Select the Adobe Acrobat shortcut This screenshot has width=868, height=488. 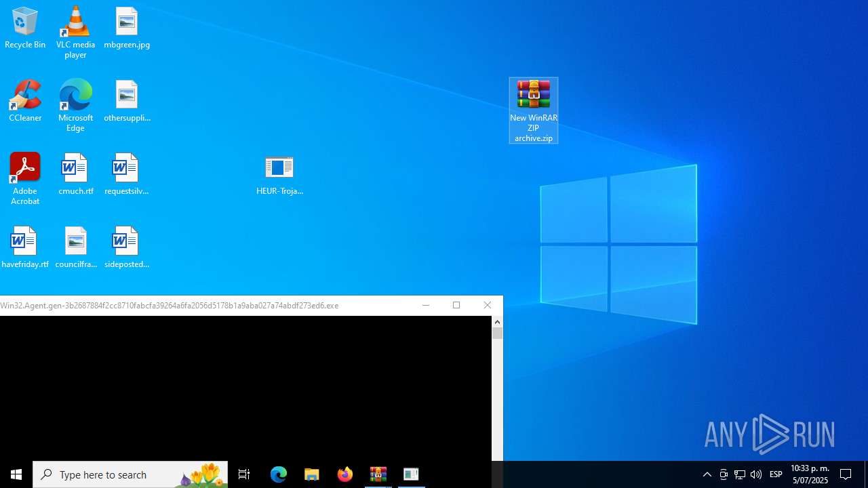(25, 179)
